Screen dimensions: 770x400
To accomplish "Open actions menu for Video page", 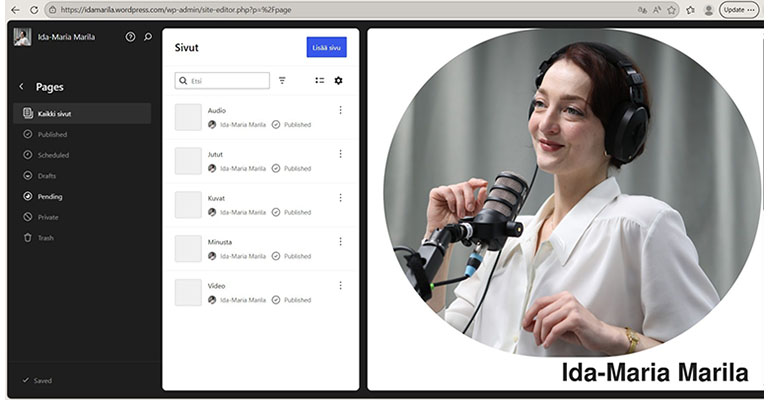I will (x=340, y=285).
